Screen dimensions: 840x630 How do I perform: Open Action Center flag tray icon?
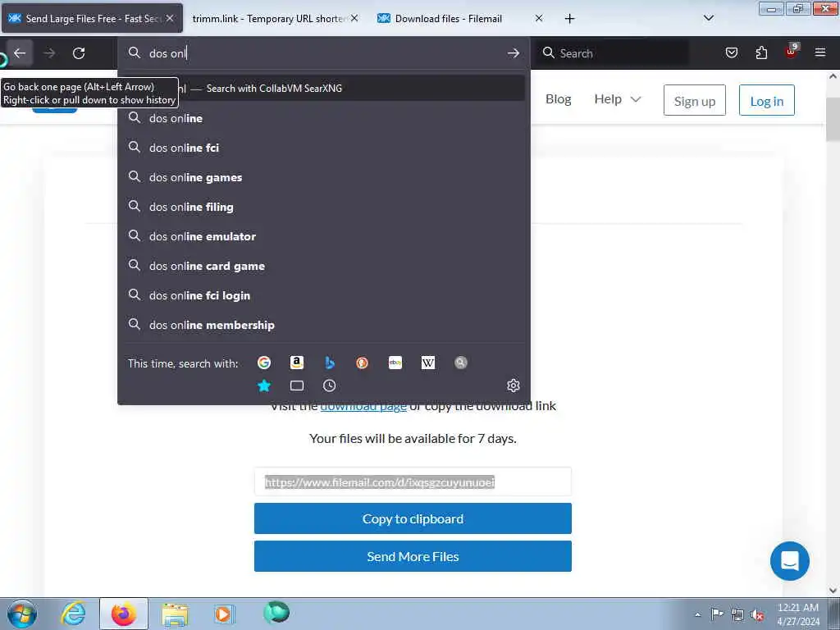pyautogui.click(x=717, y=614)
